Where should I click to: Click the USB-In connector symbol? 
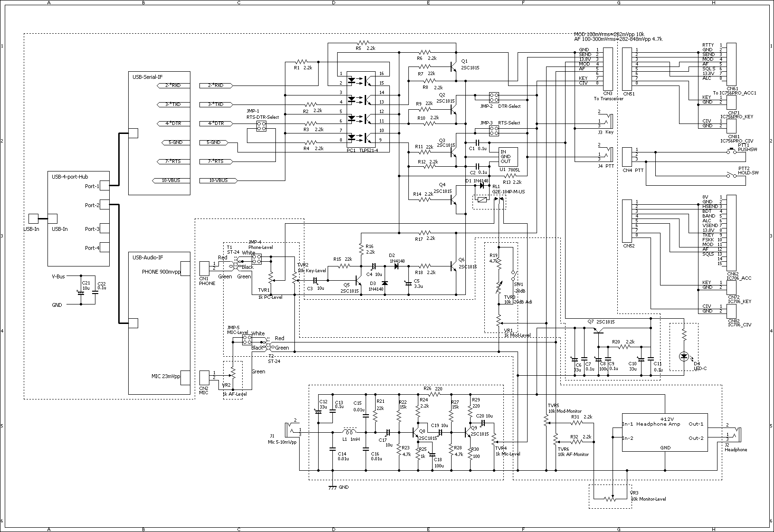click(33, 219)
